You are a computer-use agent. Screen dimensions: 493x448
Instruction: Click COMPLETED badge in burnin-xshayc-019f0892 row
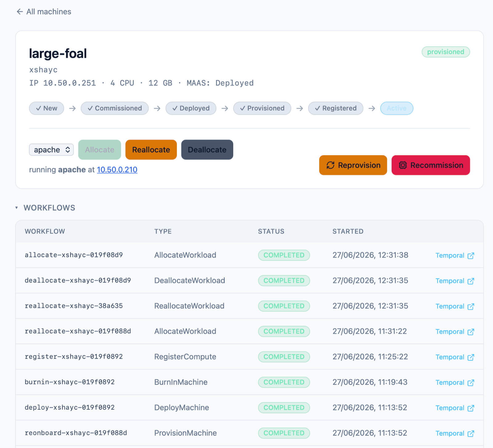pyautogui.click(x=284, y=382)
